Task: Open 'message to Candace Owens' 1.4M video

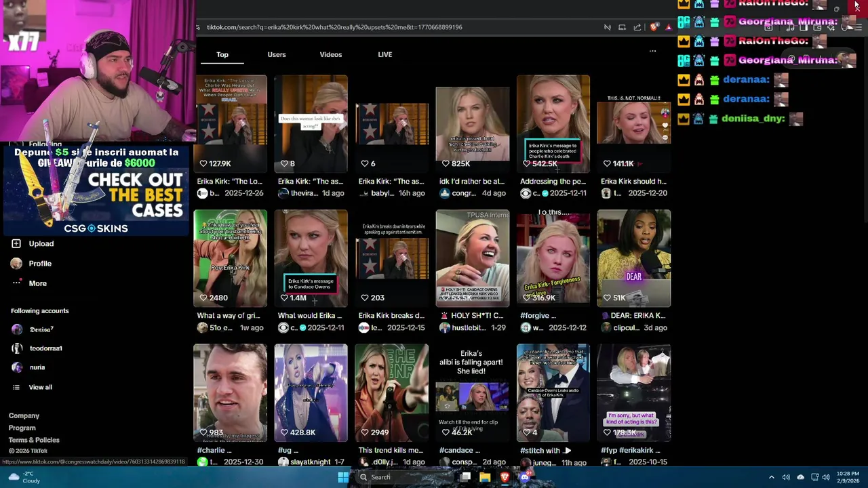Action: point(311,258)
